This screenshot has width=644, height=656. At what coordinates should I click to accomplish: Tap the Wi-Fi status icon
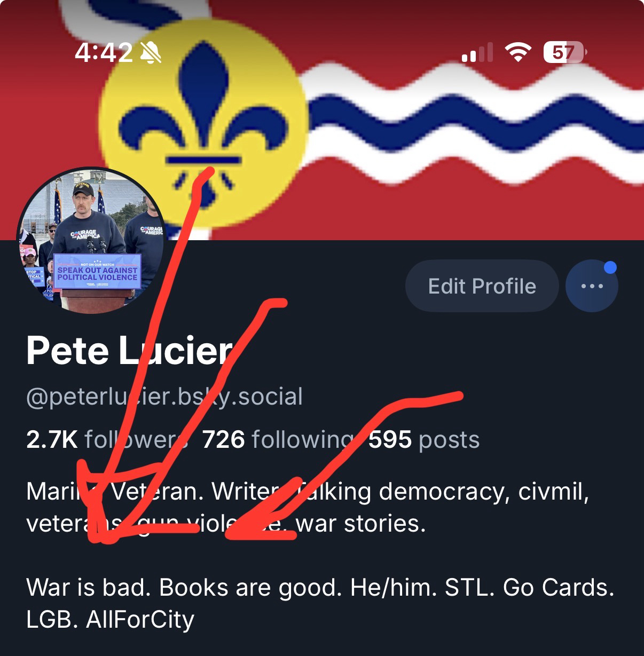[x=518, y=52]
